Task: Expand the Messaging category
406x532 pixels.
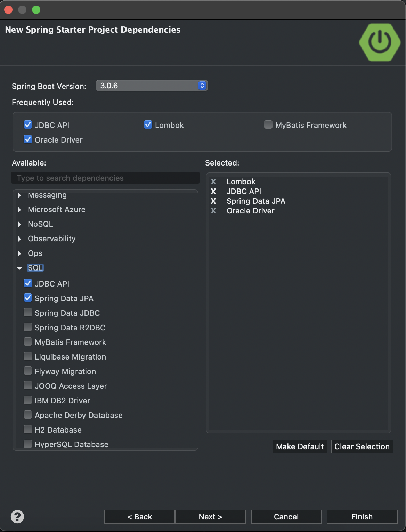Action: click(19, 195)
